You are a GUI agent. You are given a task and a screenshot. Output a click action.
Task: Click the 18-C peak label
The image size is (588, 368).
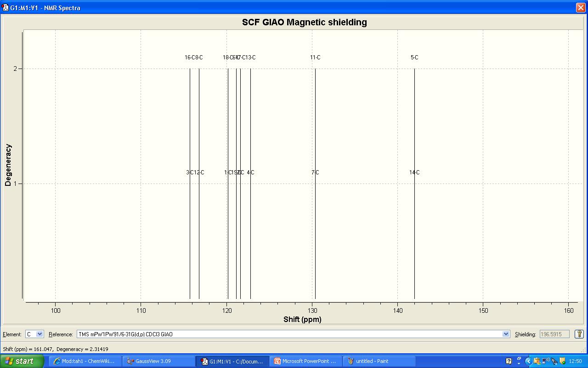[x=228, y=57]
